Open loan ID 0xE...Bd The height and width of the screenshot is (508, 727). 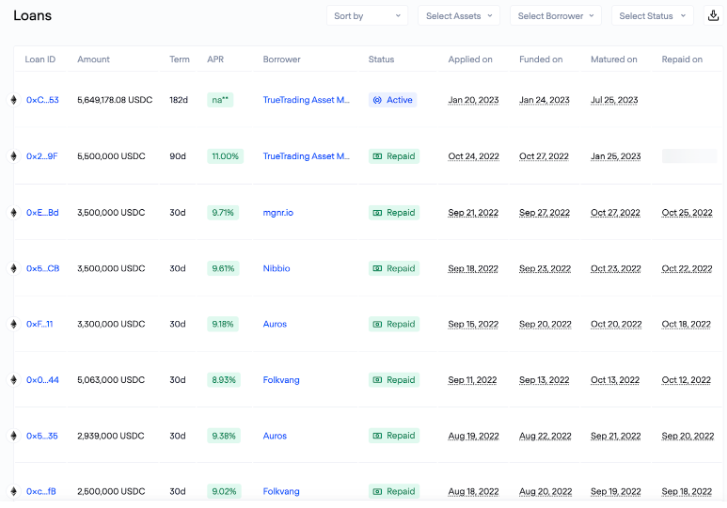click(42, 213)
